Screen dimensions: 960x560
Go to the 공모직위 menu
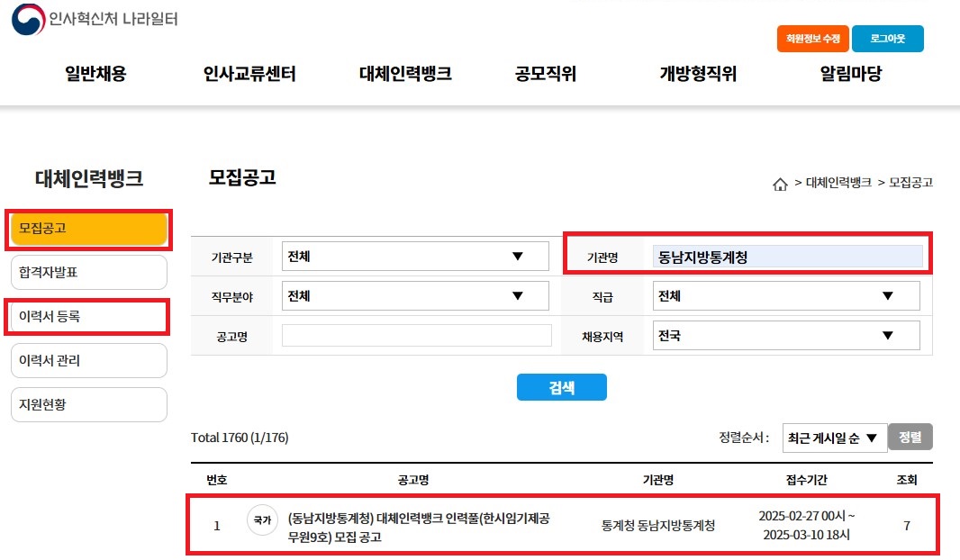point(545,75)
